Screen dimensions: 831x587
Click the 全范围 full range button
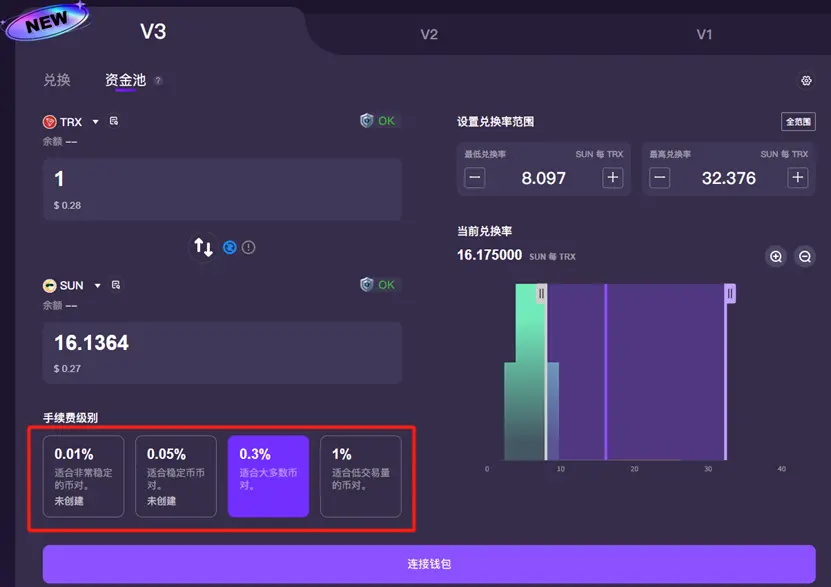click(x=797, y=121)
